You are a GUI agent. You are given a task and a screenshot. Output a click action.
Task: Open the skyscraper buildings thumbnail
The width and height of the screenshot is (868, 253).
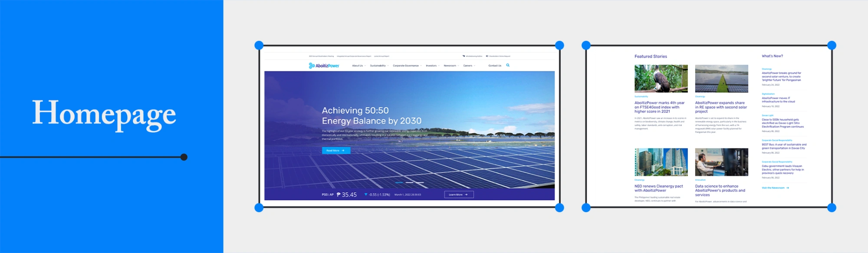pos(661,162)
